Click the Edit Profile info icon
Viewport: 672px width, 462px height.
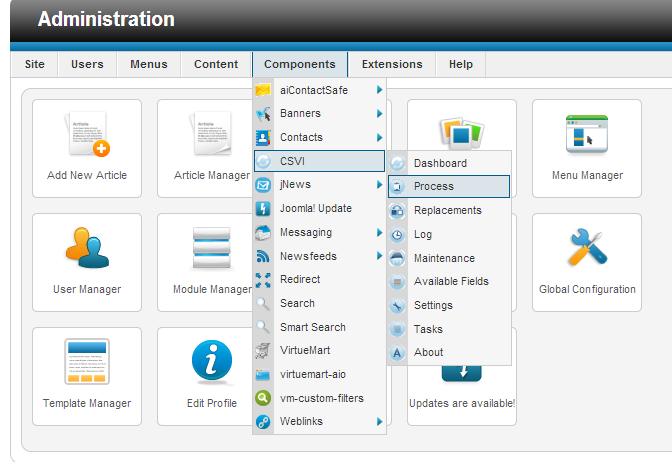pos(212,361)
